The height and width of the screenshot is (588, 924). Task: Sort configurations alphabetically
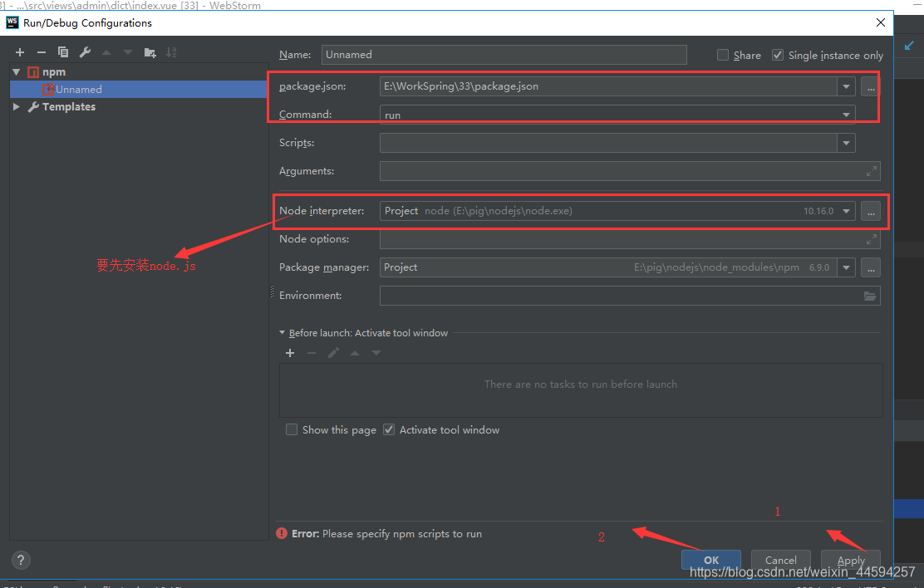coord(171,52)
